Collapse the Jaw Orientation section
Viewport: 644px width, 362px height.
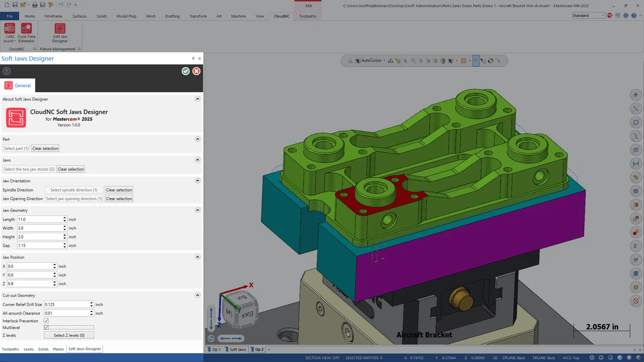coord(198,181)
